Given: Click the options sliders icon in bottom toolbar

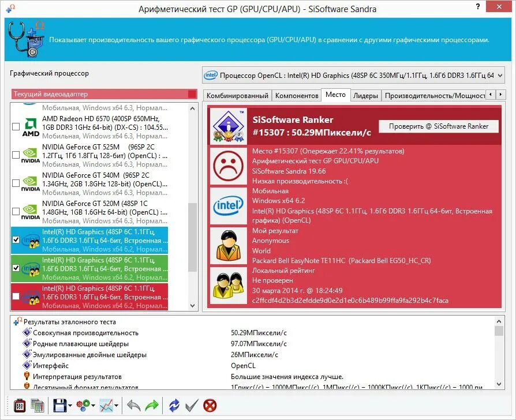Looking at the screenshot, I should click(x=20, y=406).
